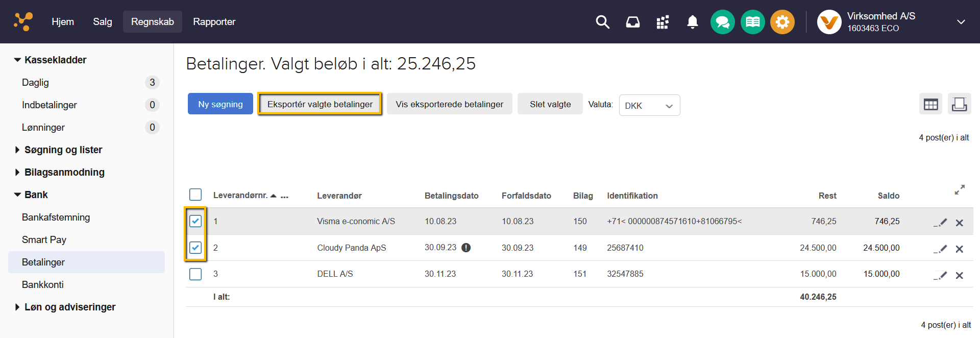980x338 pixels.
Task: Open Bankafstemning in the sidebar
Action: click(56, 217)
